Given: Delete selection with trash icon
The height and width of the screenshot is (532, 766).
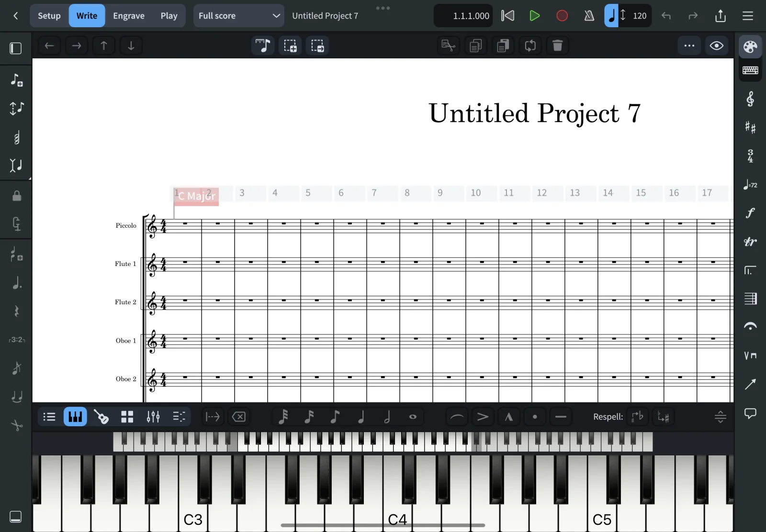Looking at the screenshot, I should pos(558,46).
